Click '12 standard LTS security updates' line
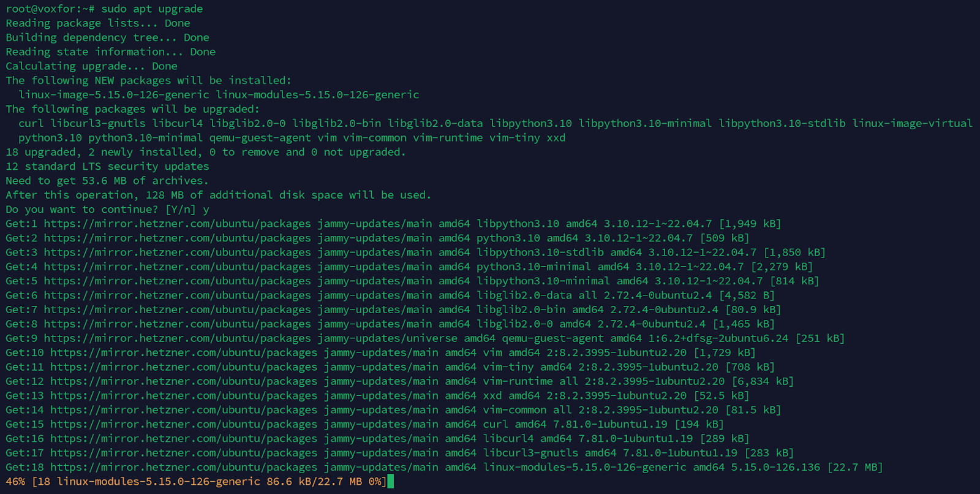Screen dimensions: 980x494 click(107, 167)
